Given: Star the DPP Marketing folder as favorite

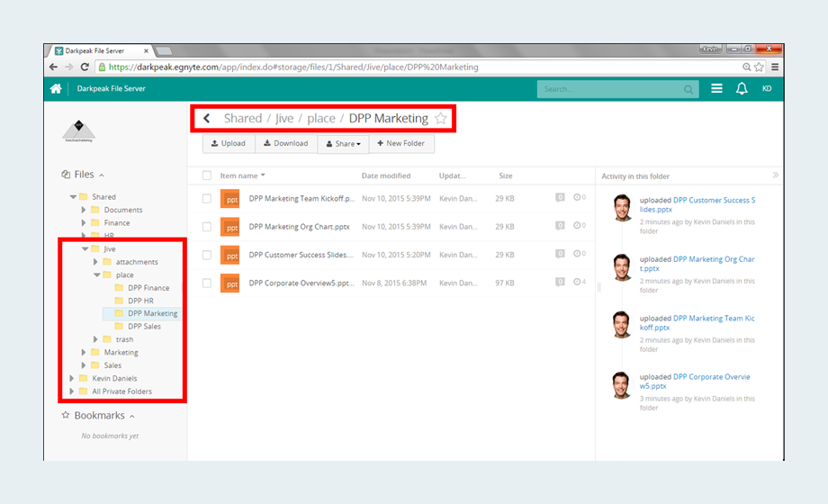Looking at the screenshot, I should (440, 119).
